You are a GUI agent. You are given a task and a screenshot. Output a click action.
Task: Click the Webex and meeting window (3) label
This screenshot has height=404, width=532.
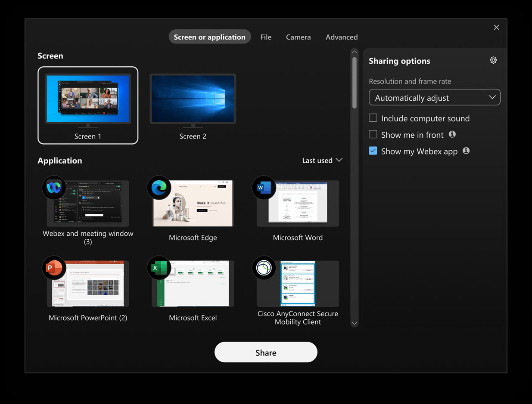[x=88, y=237]
